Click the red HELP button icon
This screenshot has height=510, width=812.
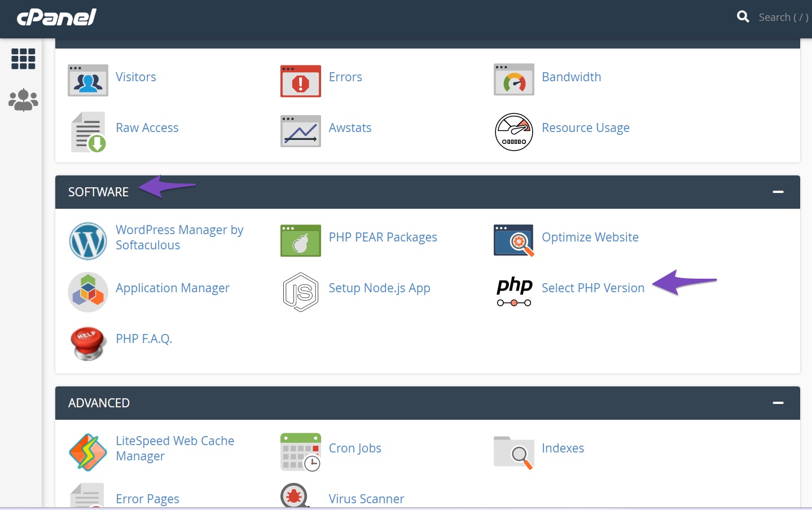(x=88, y=343)
